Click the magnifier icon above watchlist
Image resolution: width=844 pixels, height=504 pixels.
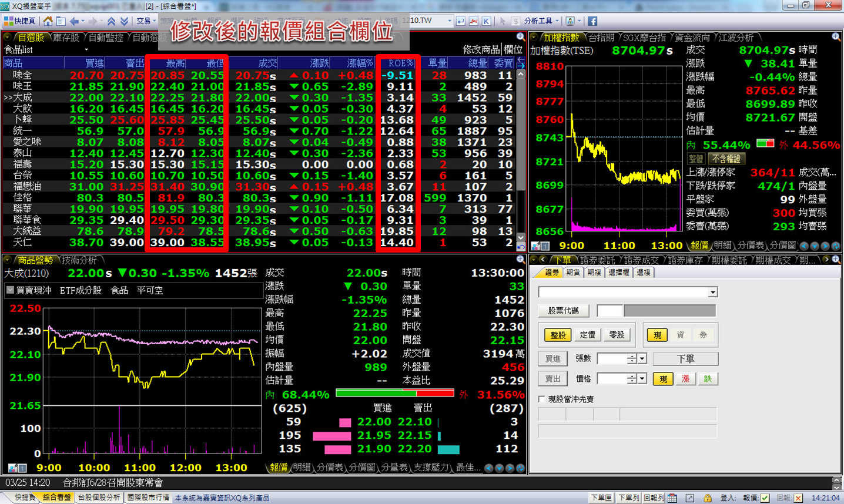[520, 37]
